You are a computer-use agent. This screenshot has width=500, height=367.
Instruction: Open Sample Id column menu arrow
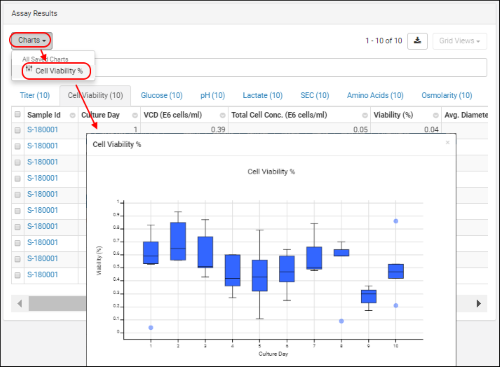coord(72,115)
